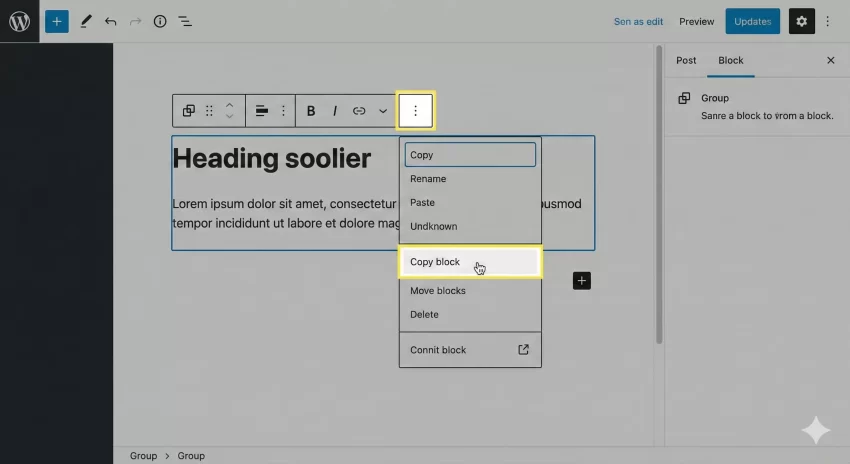This screenshot has height=464, width=850.
Task: Click the editor vertical scrollbar
Action: [659, 195]
